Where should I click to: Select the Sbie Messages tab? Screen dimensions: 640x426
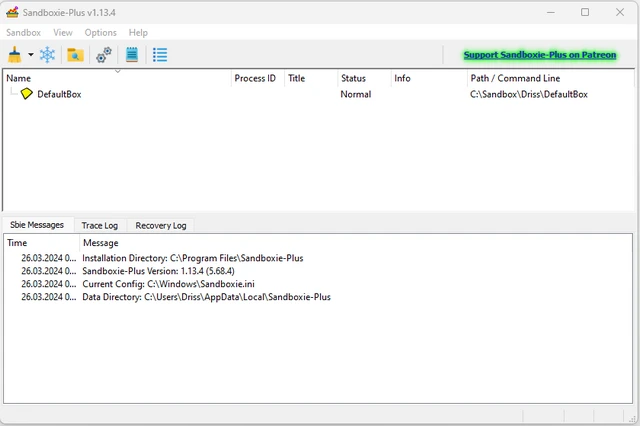36,225
